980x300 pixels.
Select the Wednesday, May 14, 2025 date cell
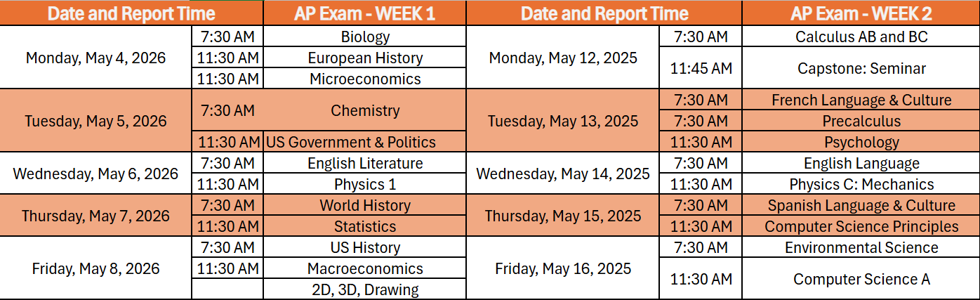563,174
